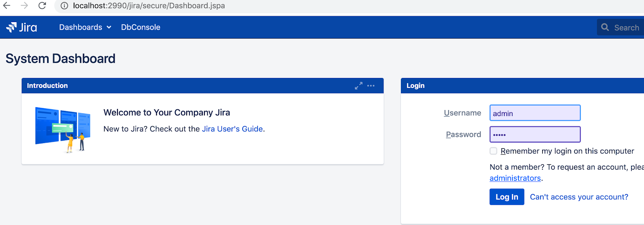644x225 pixels.
Task: Click the Introduction illustration image
Action: (x=63, y=129)
